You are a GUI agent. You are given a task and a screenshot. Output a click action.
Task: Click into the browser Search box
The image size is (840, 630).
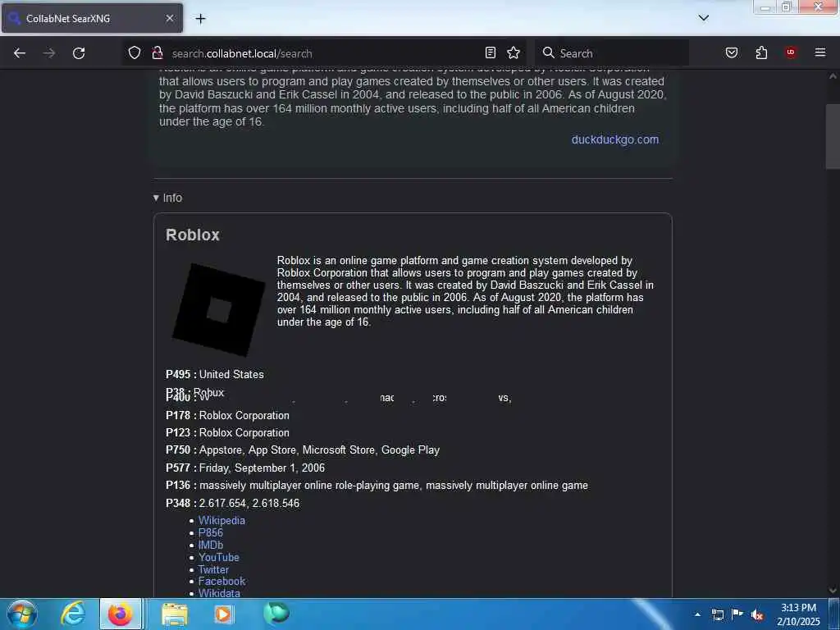614,53
